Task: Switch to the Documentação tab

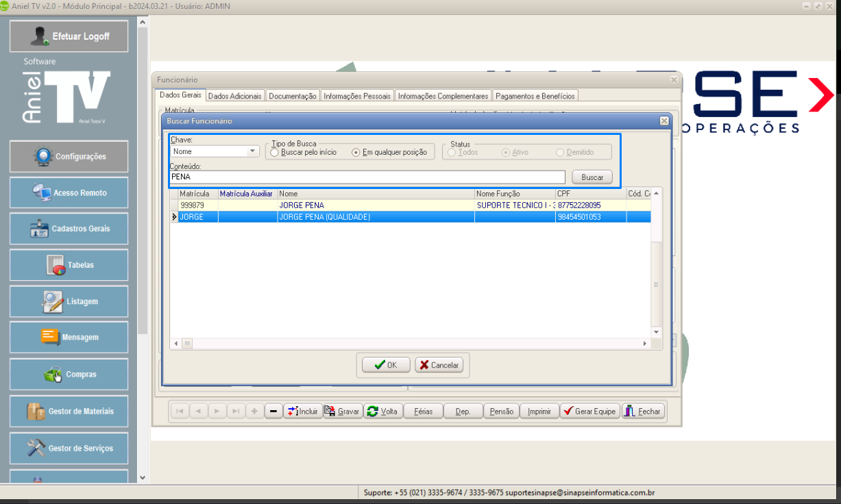Action: (292, 97)
